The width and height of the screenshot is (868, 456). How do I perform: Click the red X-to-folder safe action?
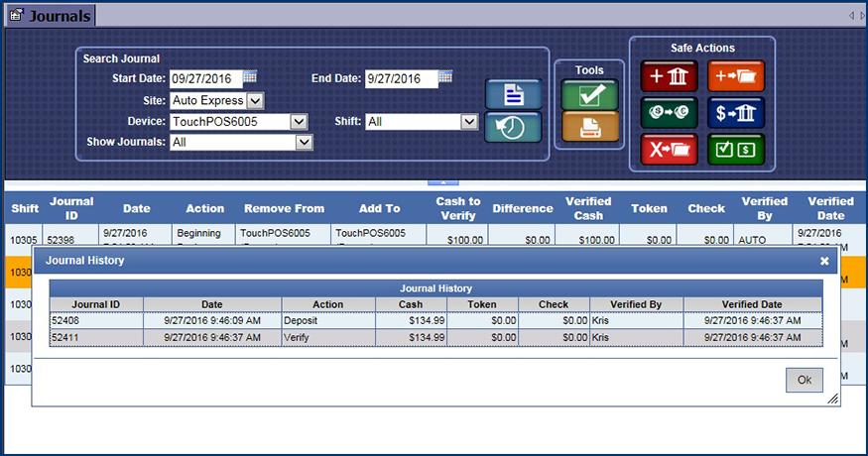point(669,149)
